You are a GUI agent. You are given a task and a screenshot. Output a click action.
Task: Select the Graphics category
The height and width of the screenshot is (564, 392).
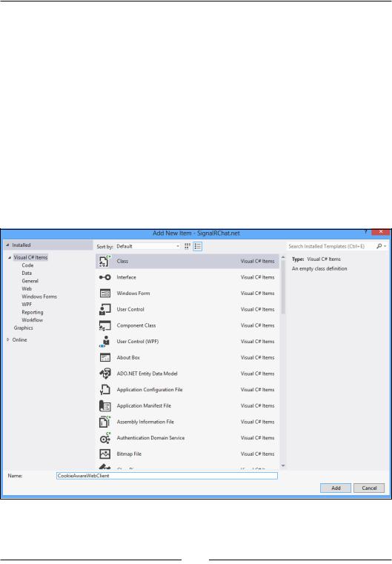tap(24, 328)
